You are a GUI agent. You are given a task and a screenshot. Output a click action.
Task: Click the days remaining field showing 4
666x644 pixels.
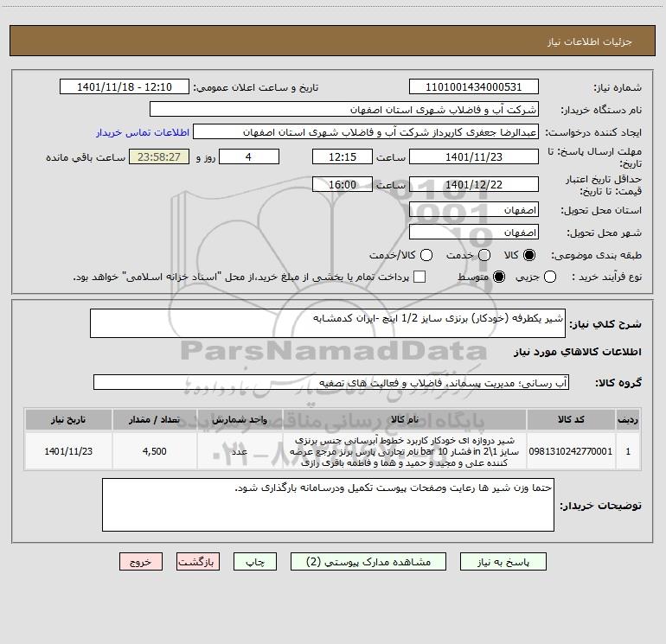[x=249, y=156]
